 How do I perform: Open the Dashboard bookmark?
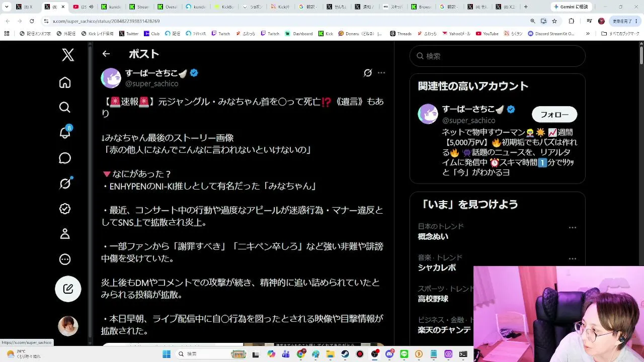tap(299, 34)
